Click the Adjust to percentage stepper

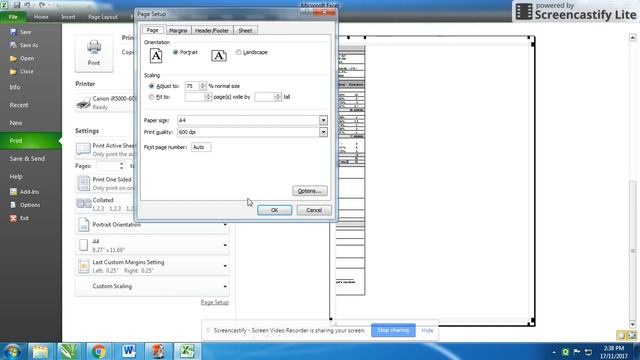203,86
